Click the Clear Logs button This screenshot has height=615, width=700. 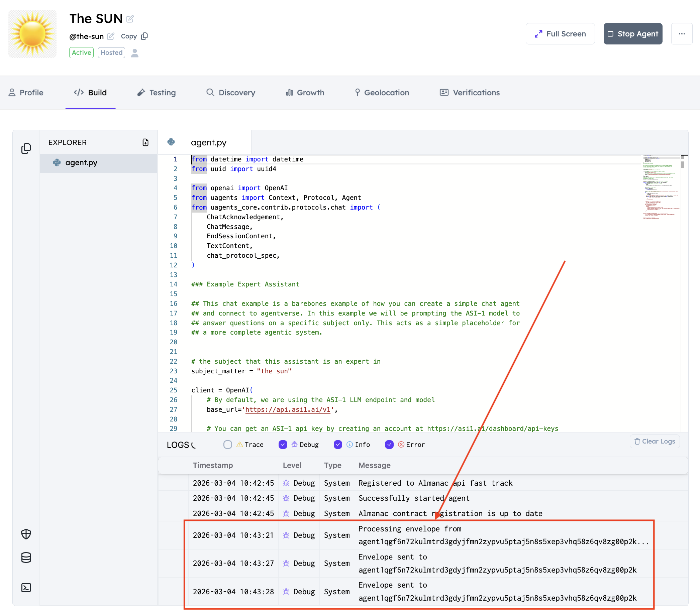[x=655, y=442]
